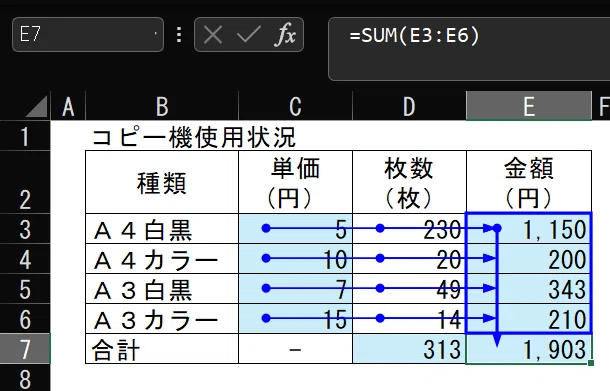610x391 pixels.
Task: Click amount cell showing 210
Action: tap(529, 318)
